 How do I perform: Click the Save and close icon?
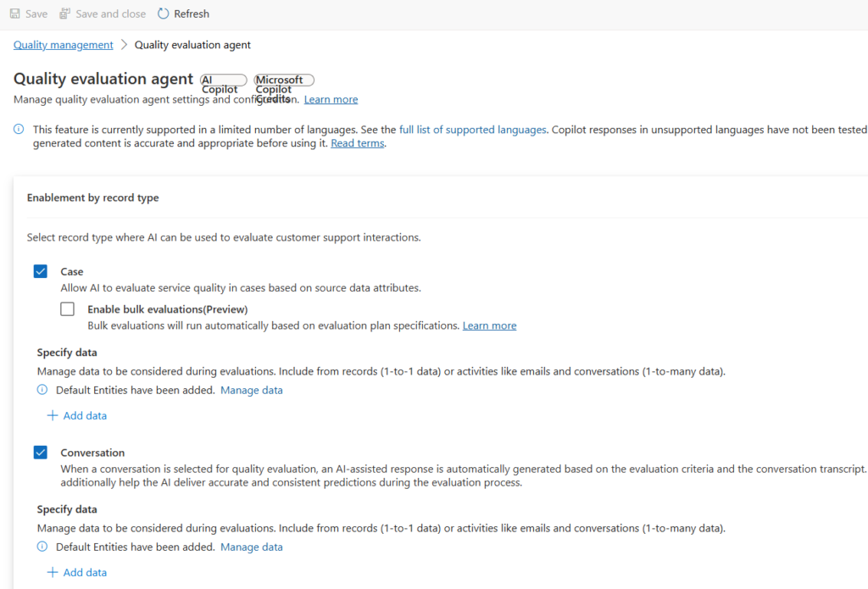(64, 14)
